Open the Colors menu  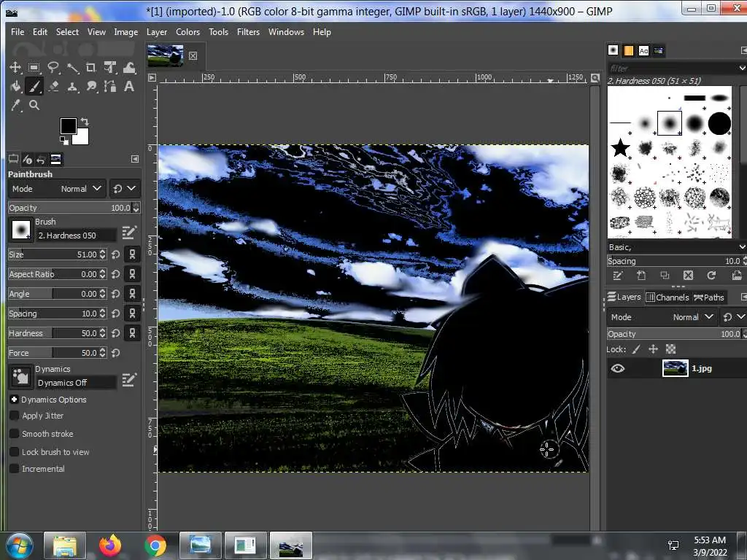pos(187,32)
